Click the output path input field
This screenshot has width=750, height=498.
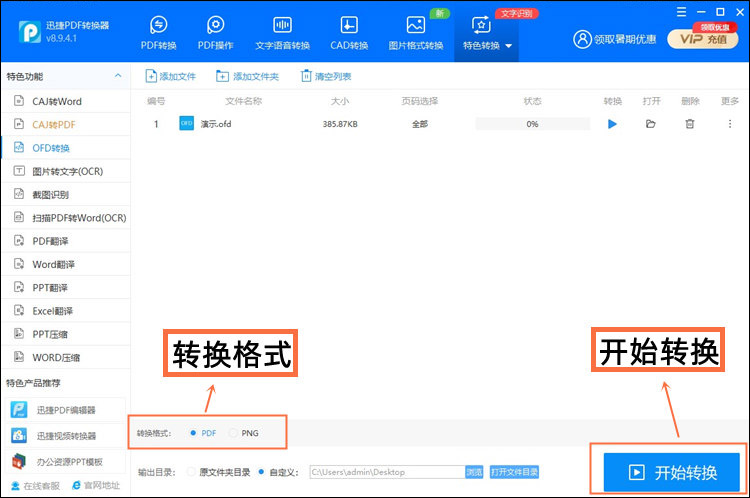click(387, 472)
